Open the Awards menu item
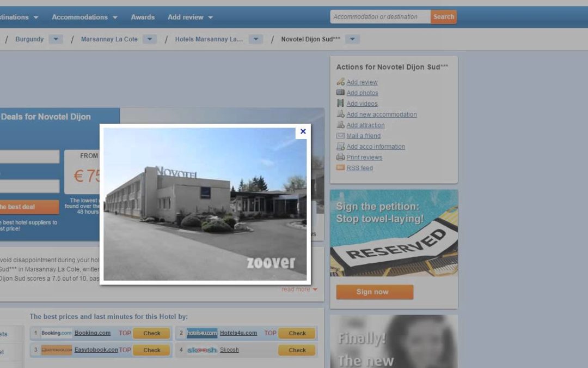This screenshot has width=588, height=368. click(143, 17)
